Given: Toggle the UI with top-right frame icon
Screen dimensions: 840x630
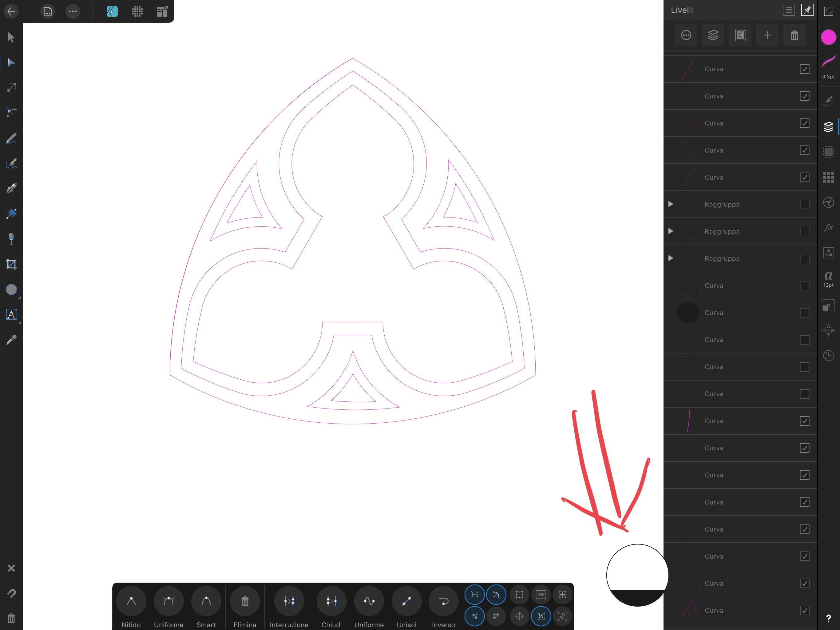Looking at the screenshot, I should pos(828,11).
